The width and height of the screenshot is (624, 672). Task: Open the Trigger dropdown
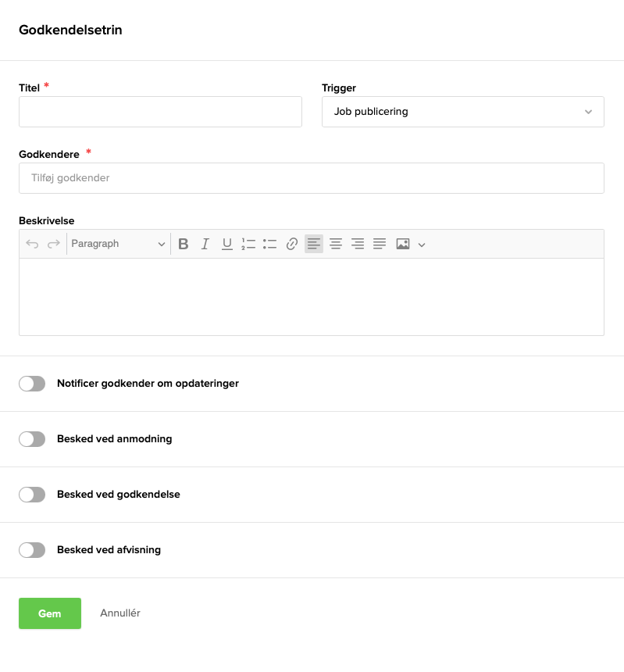462,112
